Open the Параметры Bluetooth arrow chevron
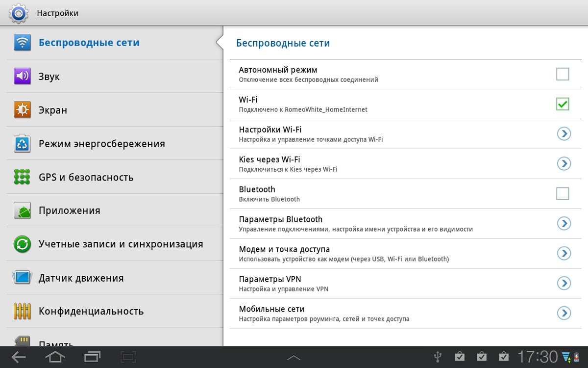The image size is (588, 368). pos(564,223)
